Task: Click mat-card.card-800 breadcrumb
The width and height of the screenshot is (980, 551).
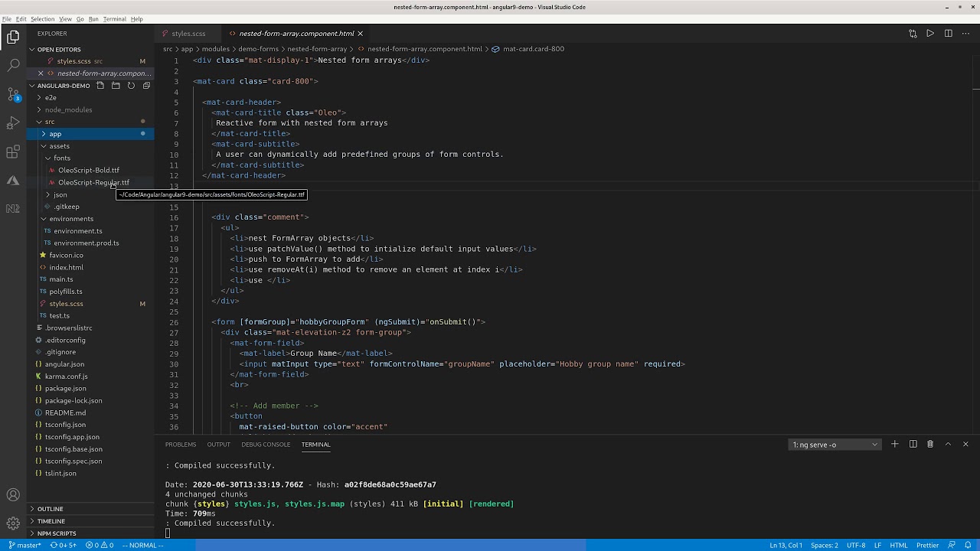Action: coord(528,49)
